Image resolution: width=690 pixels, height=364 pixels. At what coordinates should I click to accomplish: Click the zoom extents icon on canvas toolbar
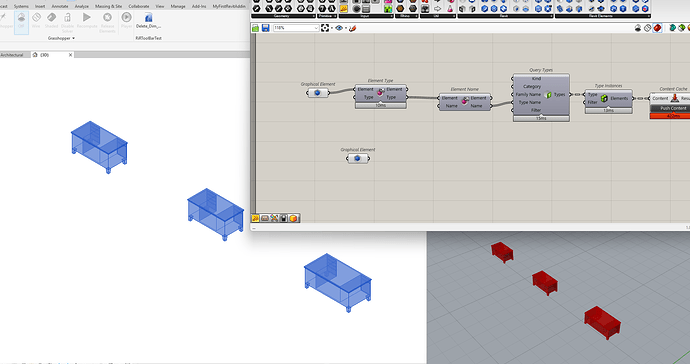325,28
